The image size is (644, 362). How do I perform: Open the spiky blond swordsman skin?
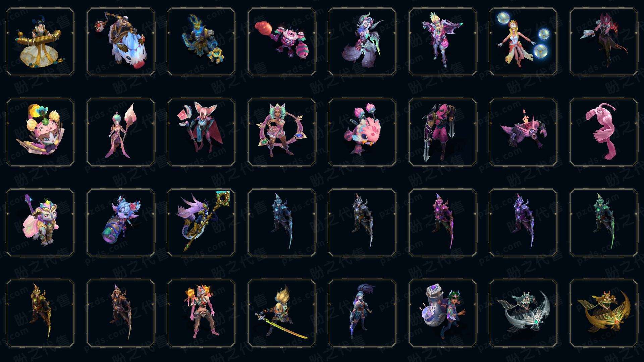282,313
